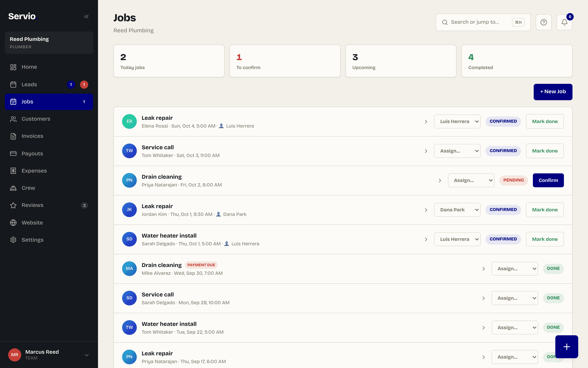Open assignee dropdown showing Dana Park
The image size is (588, 368).
[x=457, y=210]
